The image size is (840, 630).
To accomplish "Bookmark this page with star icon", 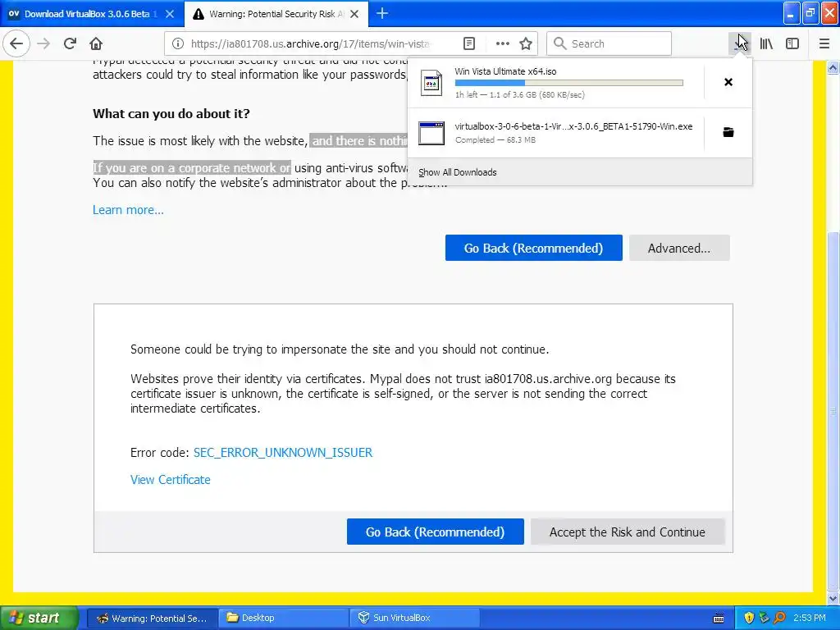I will tap(526, 43).
